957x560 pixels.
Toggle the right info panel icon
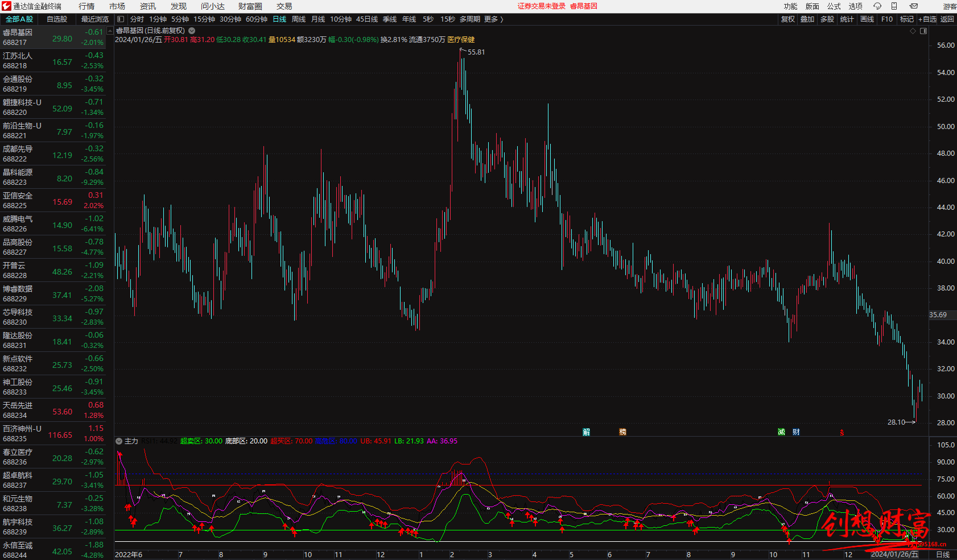(x=923, y=31)
